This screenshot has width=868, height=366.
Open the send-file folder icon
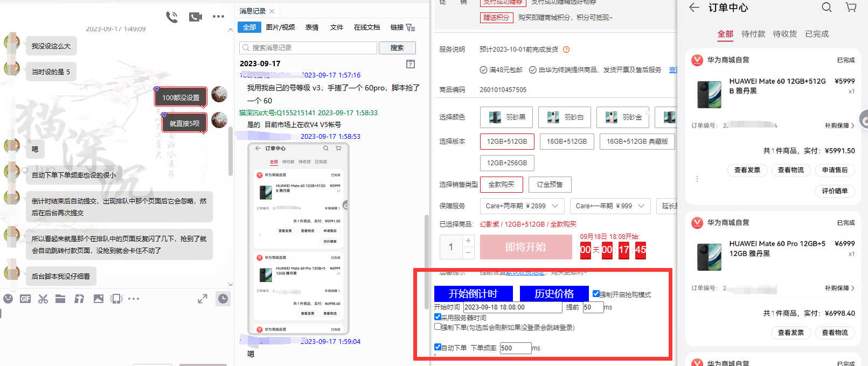click(60, 299)
